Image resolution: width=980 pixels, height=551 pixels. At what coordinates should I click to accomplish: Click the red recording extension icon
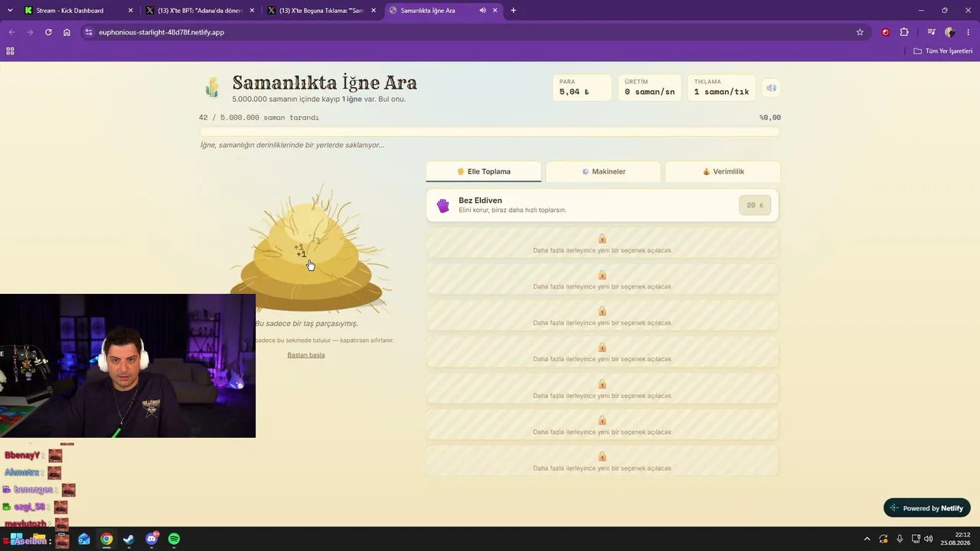pos(886,32)
